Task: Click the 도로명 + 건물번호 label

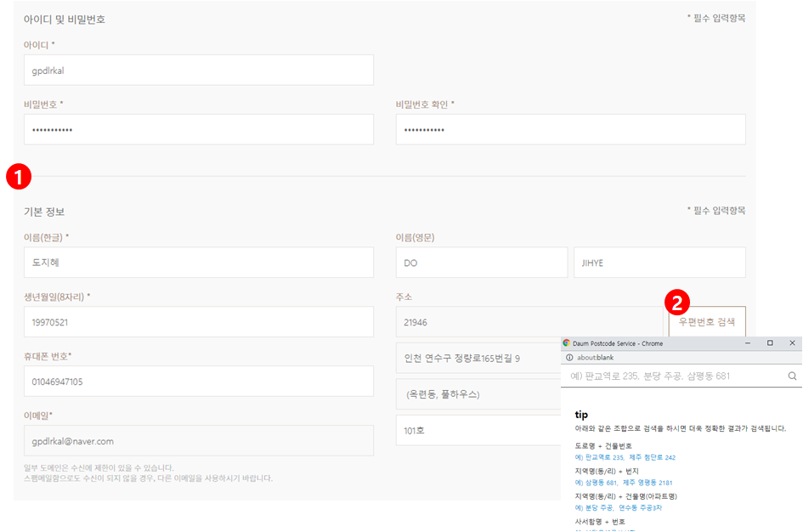Action: [602, 446]
